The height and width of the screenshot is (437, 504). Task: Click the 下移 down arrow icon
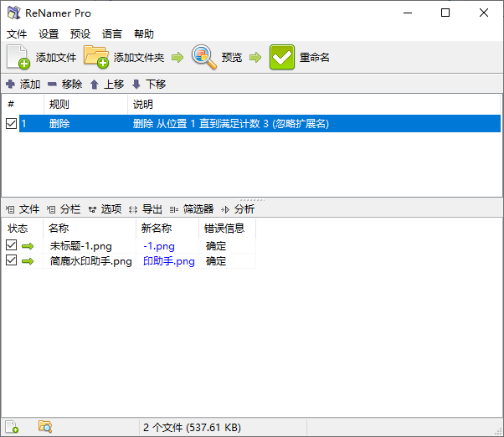point(136,85)
